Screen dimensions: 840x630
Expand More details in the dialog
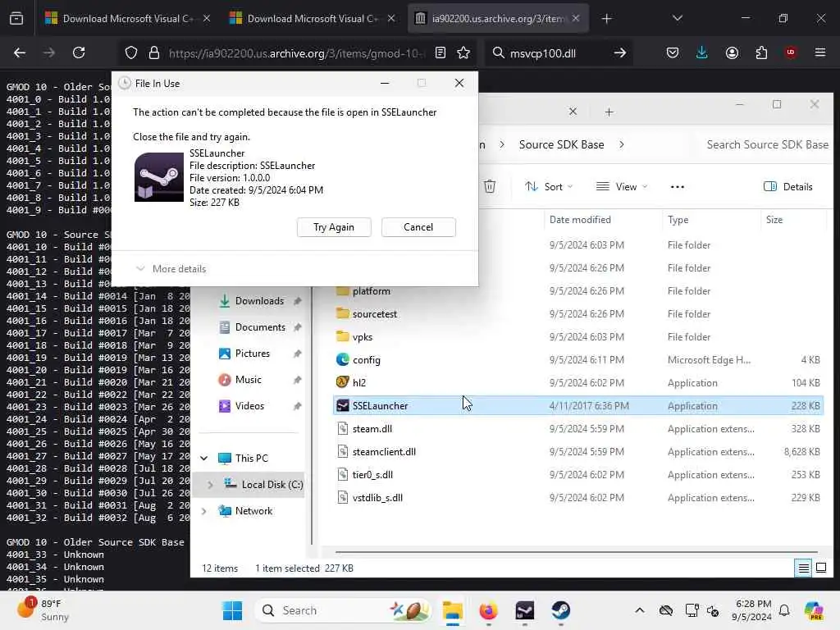point(171,269)
